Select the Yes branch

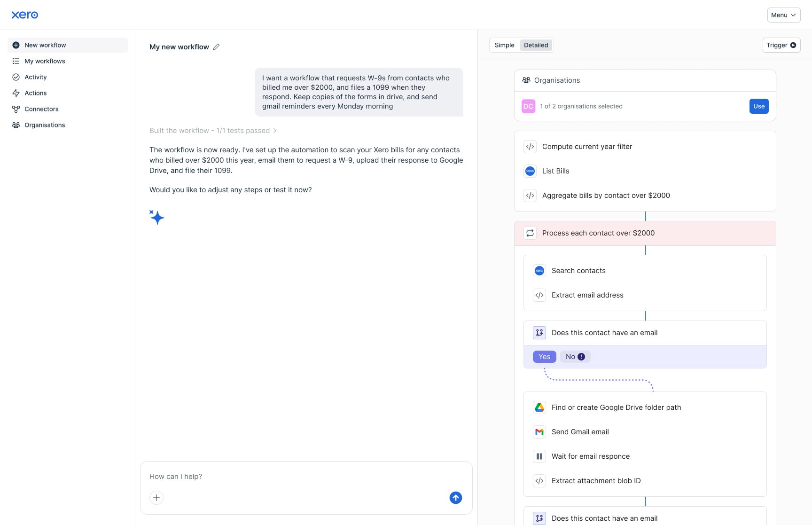pos(545,357)
